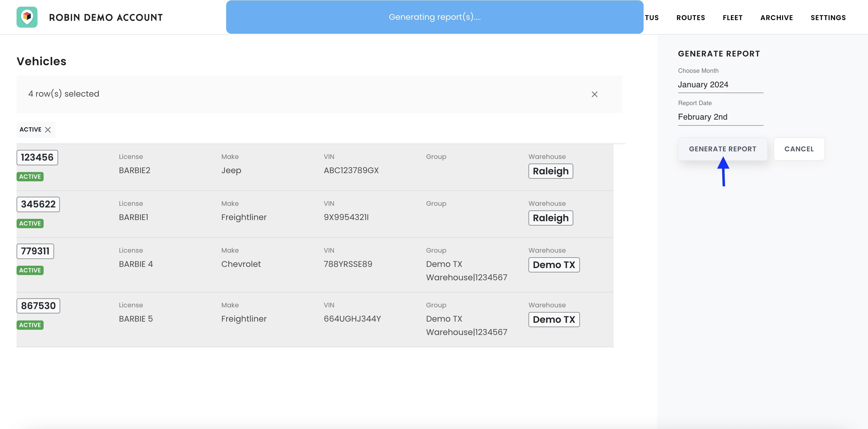Go to the Routes menu
Screen dimensions: 868x429
pyautogui.click(x=690, y=17)
